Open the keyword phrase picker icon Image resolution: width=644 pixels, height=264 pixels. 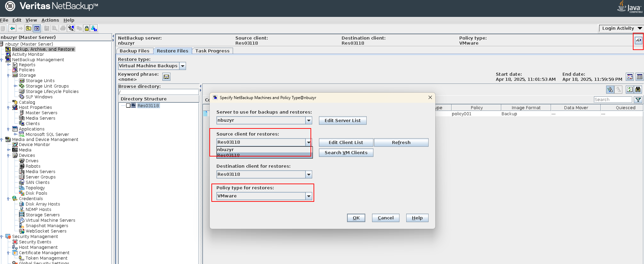point(166,77)
